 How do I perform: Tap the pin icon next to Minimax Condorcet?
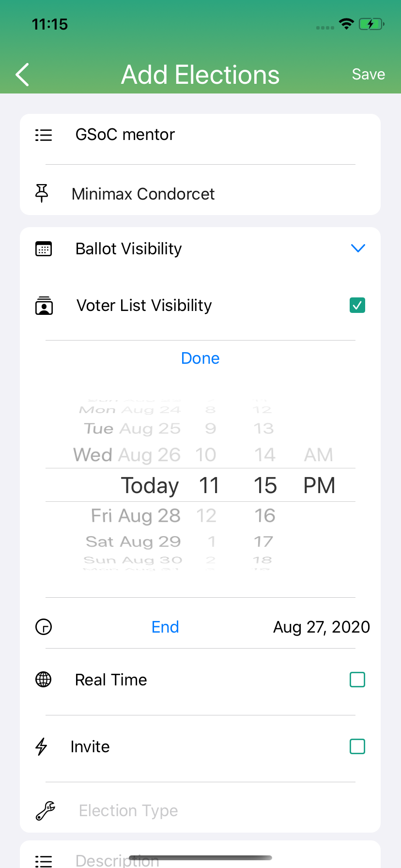click(x=42, y=193)
